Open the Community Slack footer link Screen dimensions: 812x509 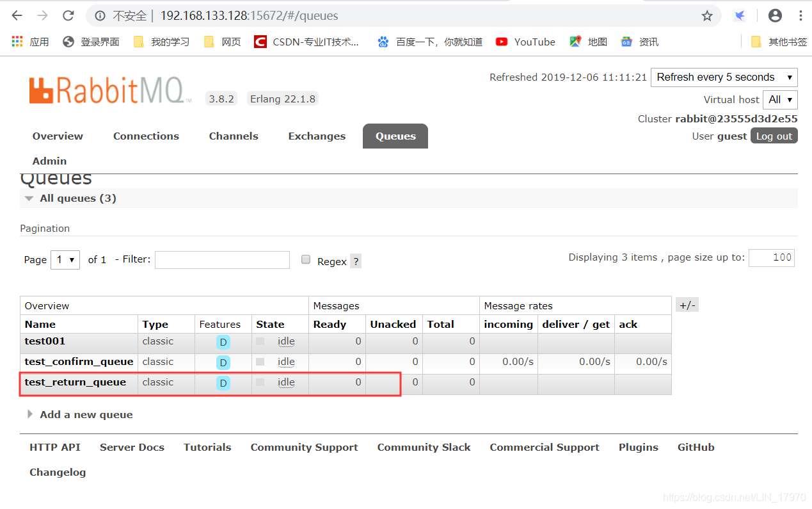pos(424,447)
